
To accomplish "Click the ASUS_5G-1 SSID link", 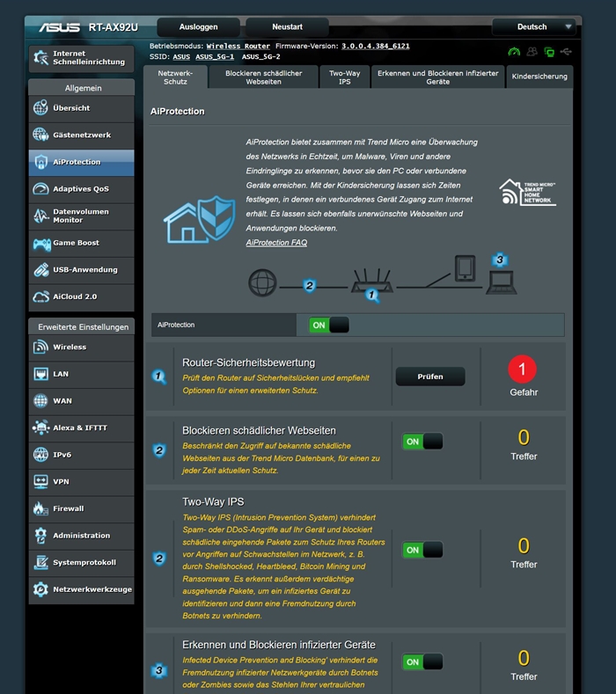I will (x=215, y=56).
